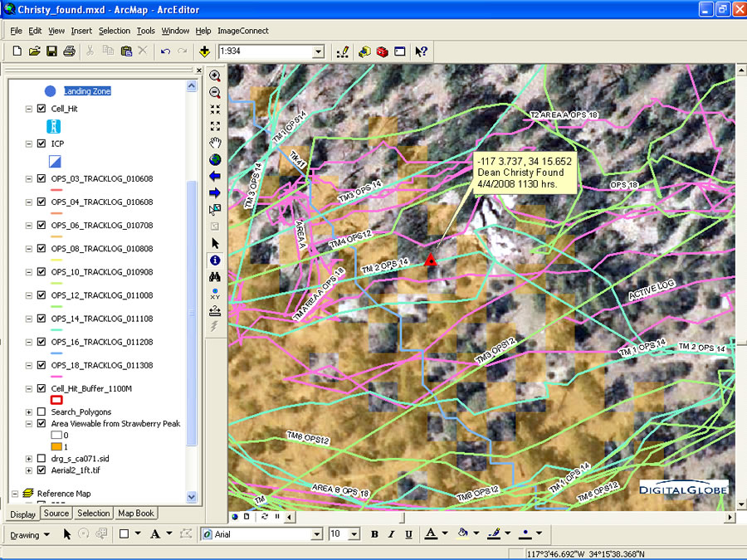Open the Selection menu
Image resolution: width=747 pixels, height=560 pixels.
click(x=115, y=31)
